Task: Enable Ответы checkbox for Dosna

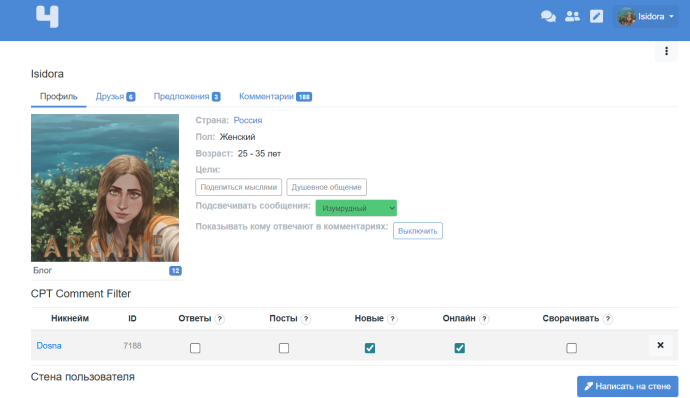Action: 195,348
